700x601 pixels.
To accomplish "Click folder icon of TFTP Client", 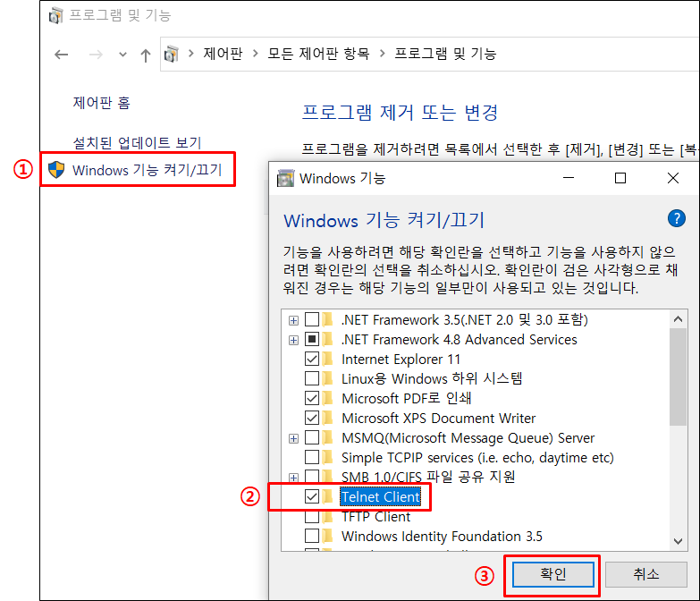I will (x=328, y=517).
